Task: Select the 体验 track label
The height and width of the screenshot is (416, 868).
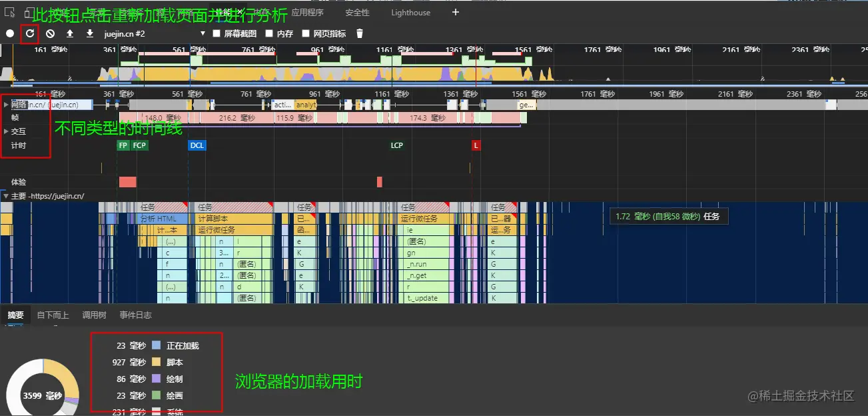Action: (19, 182)
